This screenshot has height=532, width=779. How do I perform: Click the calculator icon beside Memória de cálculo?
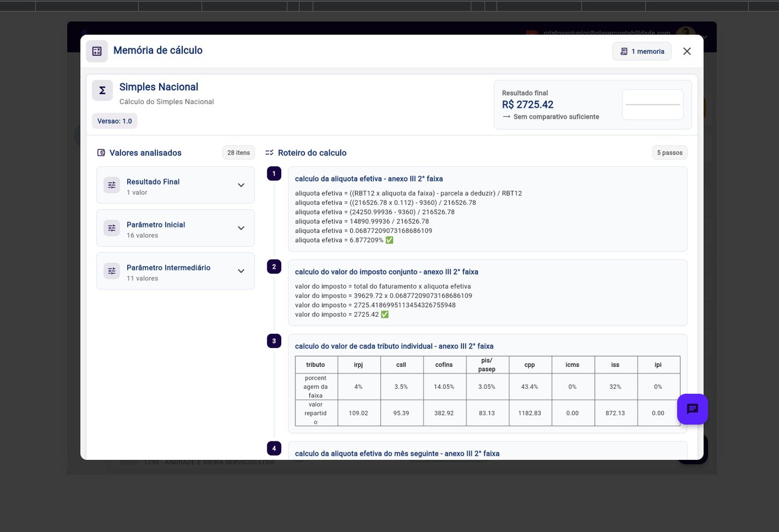coord(97,51)
